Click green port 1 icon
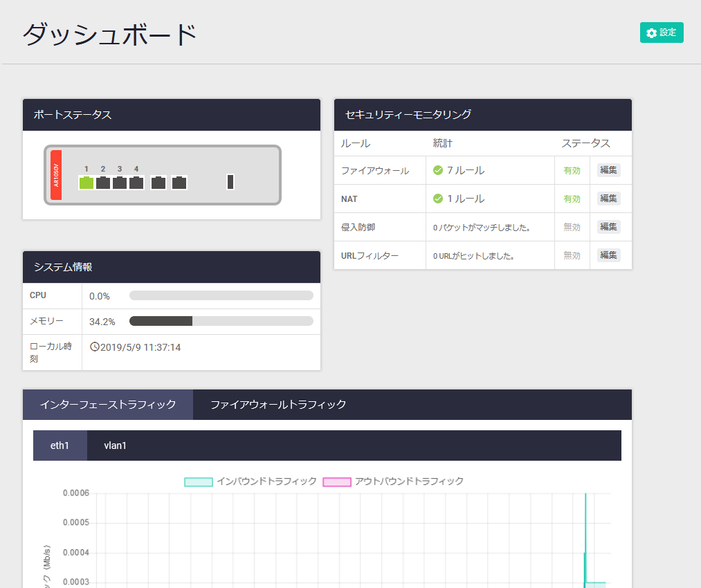 click(87, 183)
